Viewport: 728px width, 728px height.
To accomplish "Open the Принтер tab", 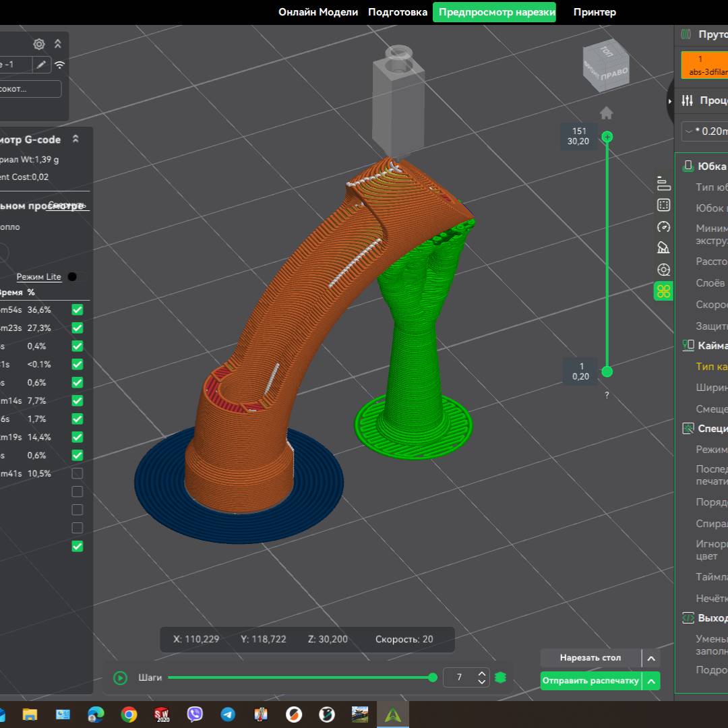I will (595, 12).
